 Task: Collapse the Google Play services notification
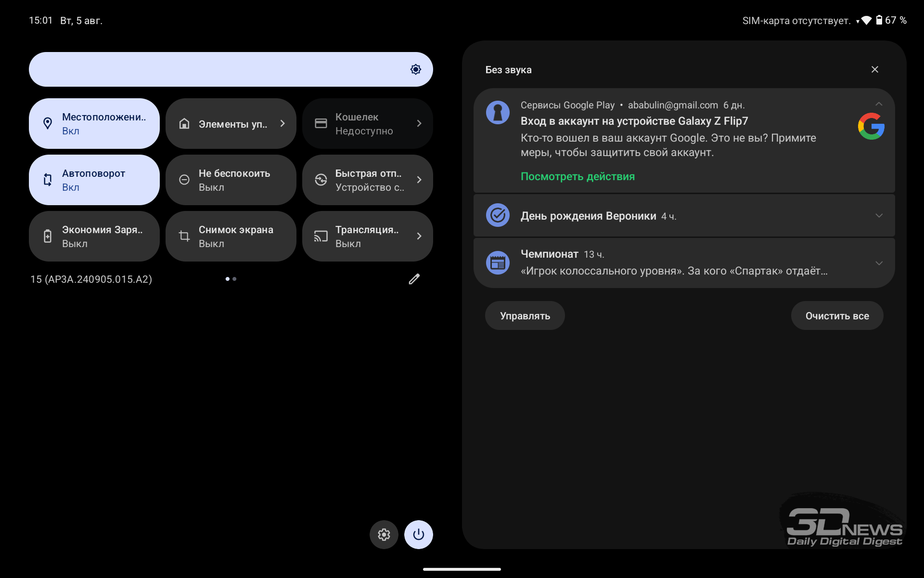tap(879, 104)
